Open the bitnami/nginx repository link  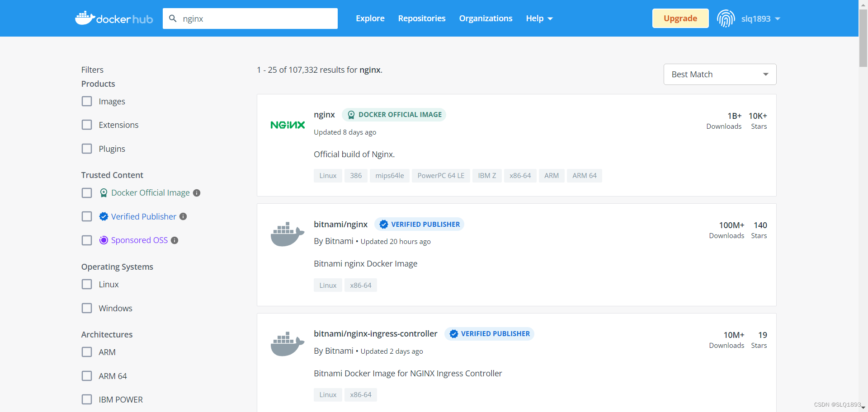tap(340, 224)
